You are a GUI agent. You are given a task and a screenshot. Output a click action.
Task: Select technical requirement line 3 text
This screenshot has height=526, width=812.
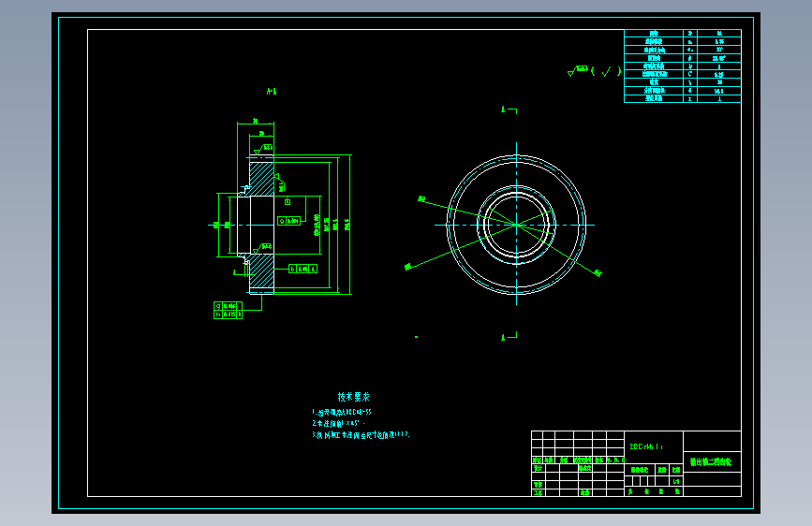[361, 435]
